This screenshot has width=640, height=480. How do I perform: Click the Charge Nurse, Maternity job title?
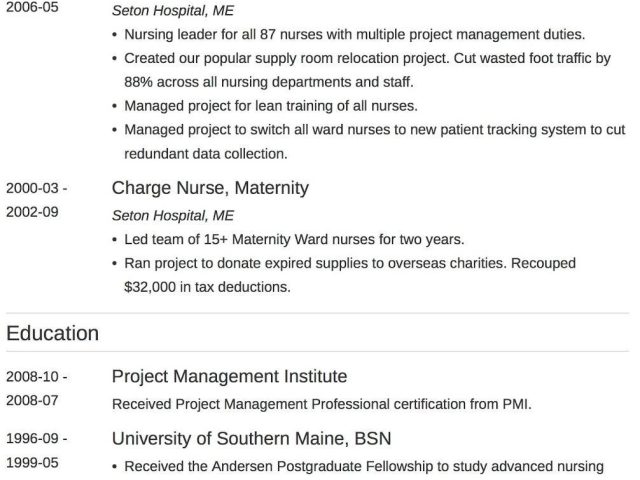[x=210, y=188]
